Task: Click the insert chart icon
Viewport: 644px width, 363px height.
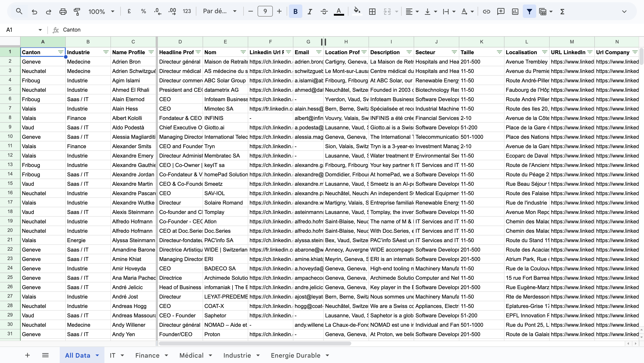Action: [x=515, y=11]
